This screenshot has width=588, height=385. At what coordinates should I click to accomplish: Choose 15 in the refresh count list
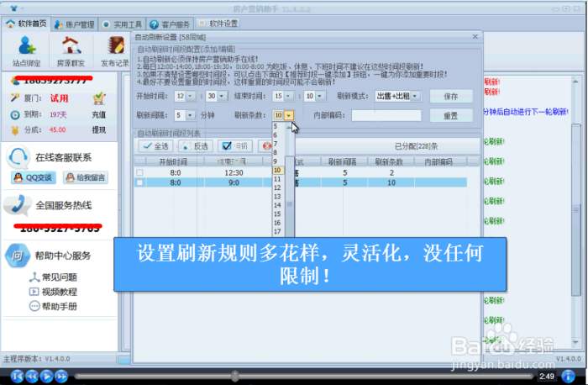point(277,214)
